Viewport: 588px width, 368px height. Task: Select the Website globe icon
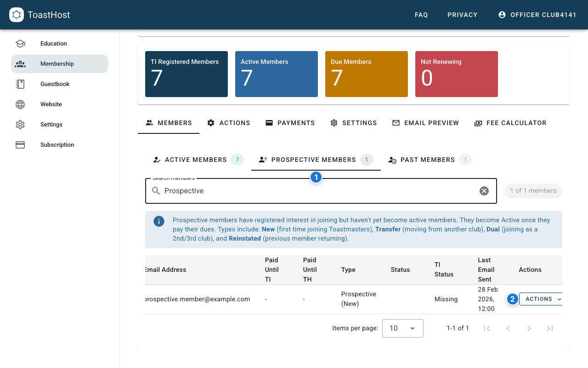pyautogui.click(x=20, y=104)
